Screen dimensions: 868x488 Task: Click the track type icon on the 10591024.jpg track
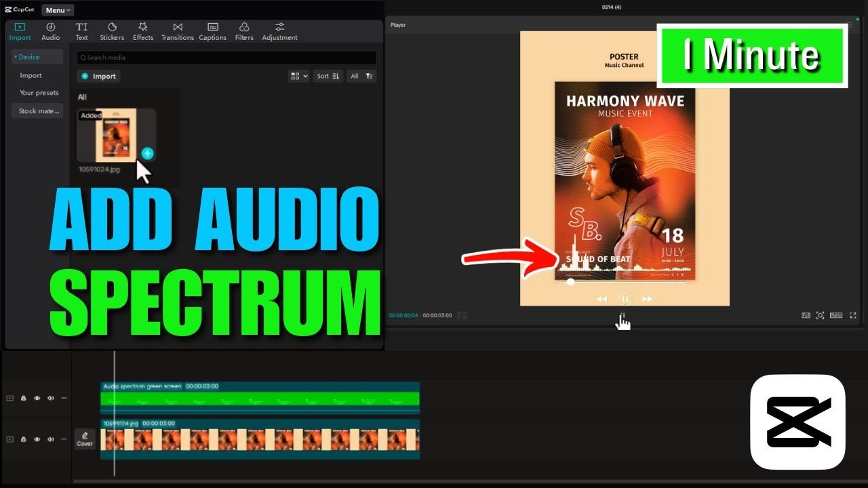coord(9,439)
